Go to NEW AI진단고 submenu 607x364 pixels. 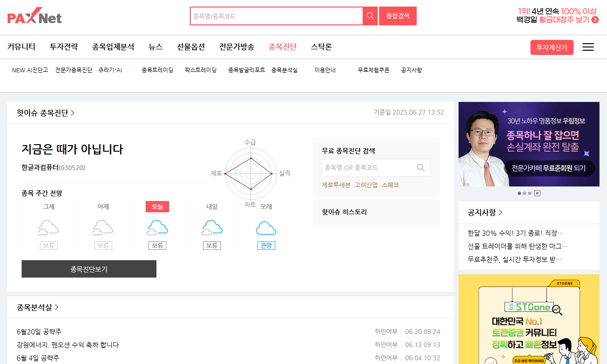30,70
